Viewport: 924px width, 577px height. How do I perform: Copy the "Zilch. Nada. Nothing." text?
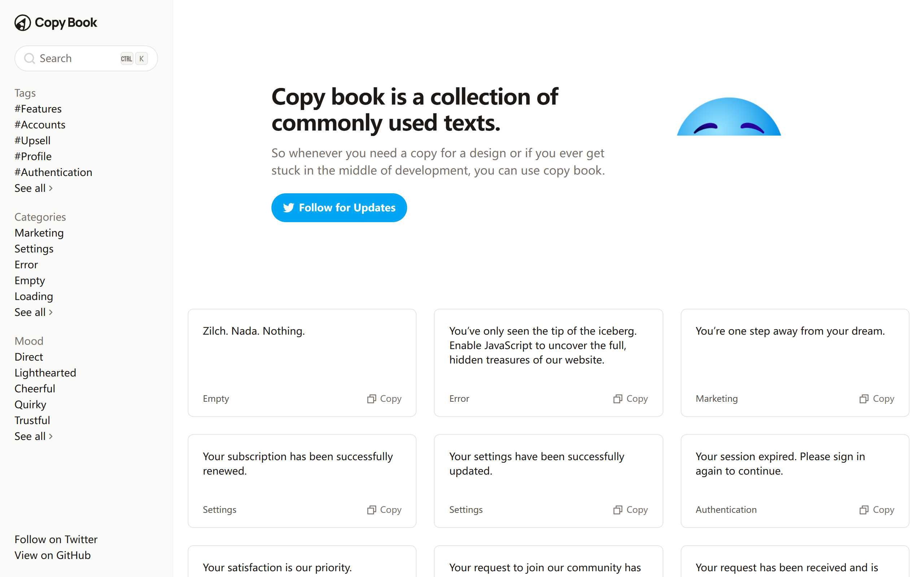pyautogui.click(x=384, y=398)
